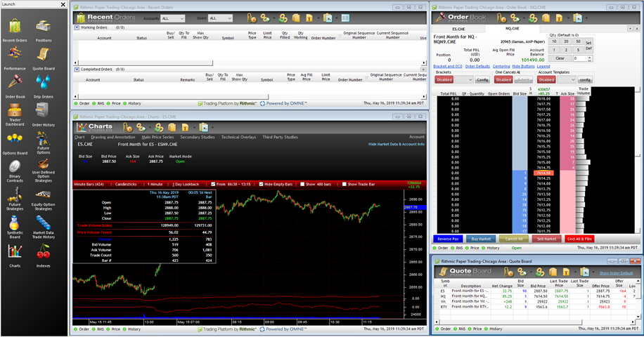644x337 pixels.
Task: Toggle Completed Orders section checkbox
Action: coord(77,70)
